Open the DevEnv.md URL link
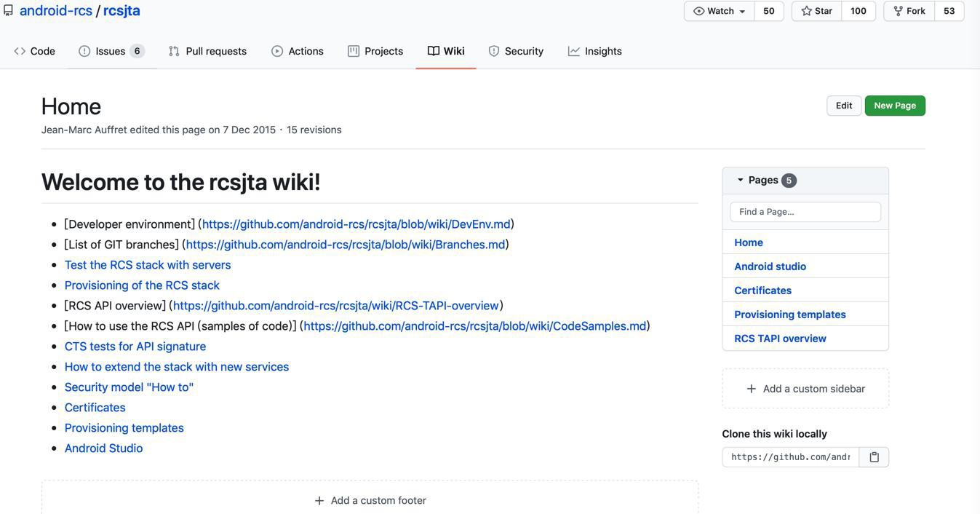 coord(356,224)
